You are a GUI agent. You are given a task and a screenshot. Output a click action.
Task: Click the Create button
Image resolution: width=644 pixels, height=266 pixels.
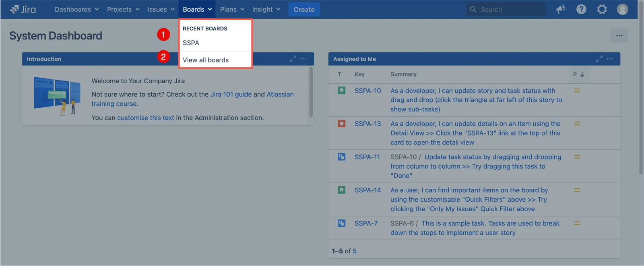point(304,9)
